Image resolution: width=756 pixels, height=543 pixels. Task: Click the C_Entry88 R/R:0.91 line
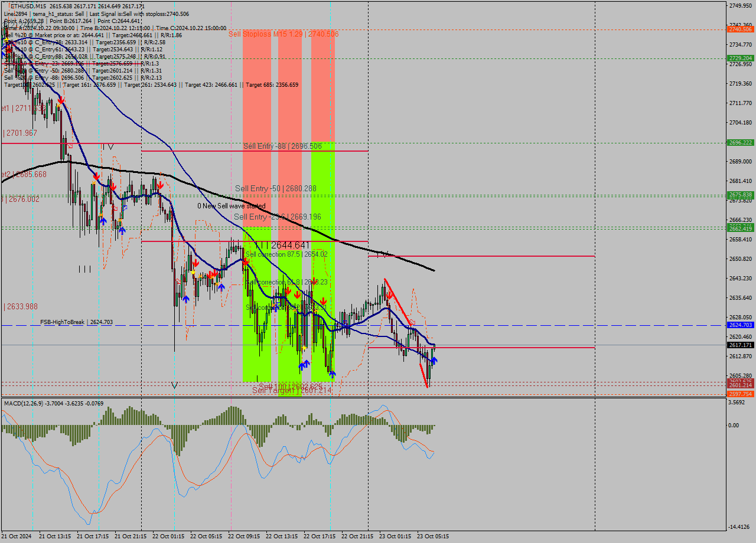coord(84,56)
